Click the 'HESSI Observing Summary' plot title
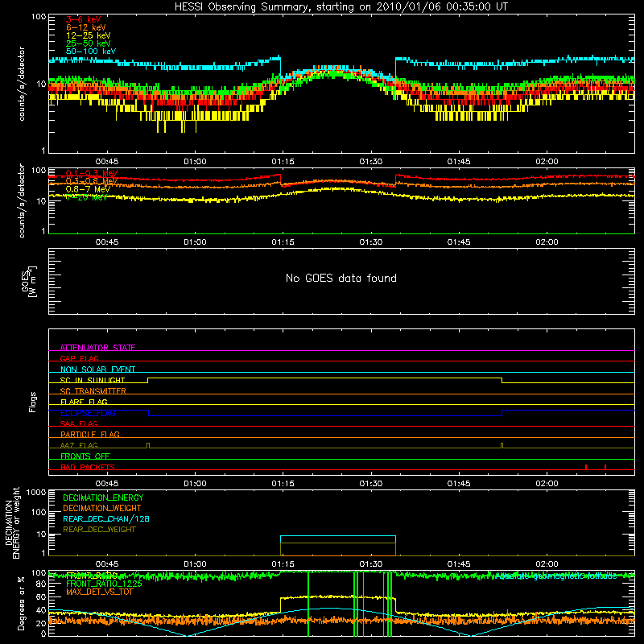Screen dimensions: 644x644 (x=341, y=7)
